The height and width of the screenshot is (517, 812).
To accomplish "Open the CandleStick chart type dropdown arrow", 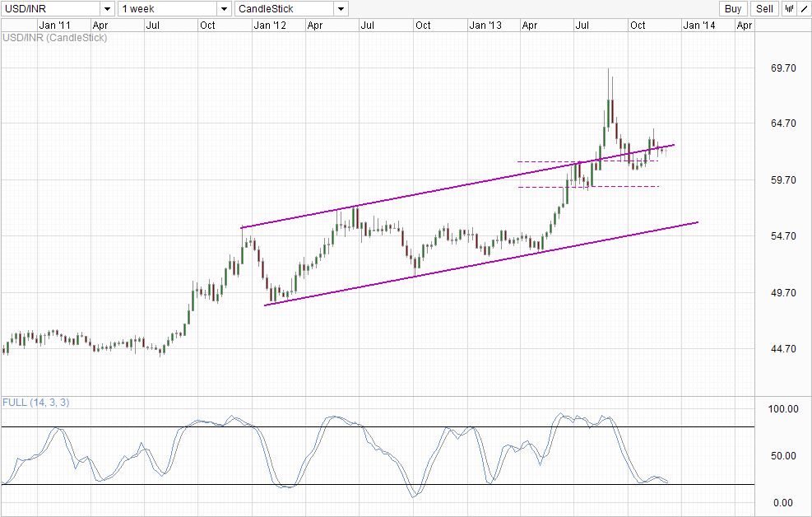I will 341,9.
